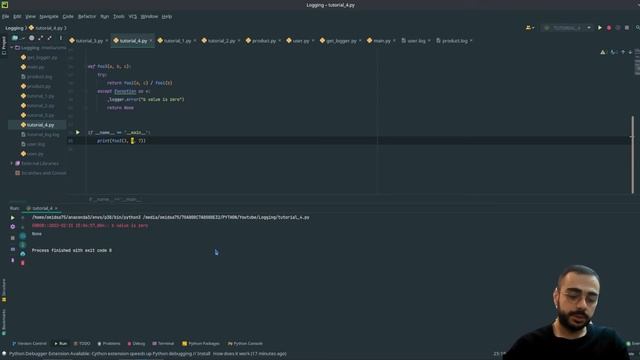Open the Debug tool window
The width and height of the screenshot is (640, 360).
[136, 344]
